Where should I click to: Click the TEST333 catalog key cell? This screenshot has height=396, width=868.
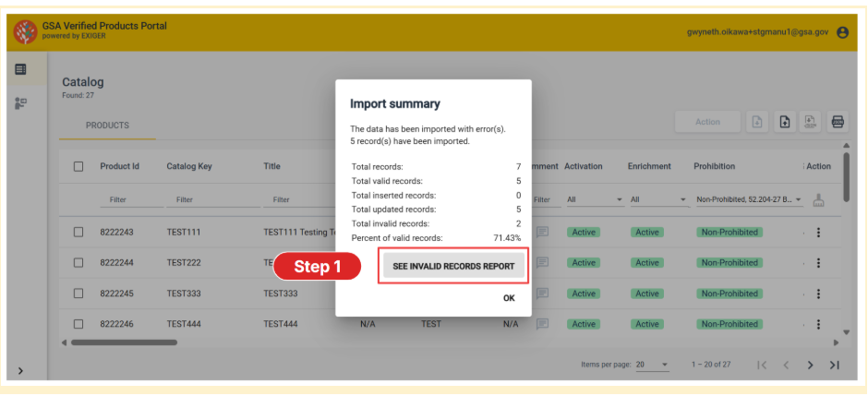point(183,294)
